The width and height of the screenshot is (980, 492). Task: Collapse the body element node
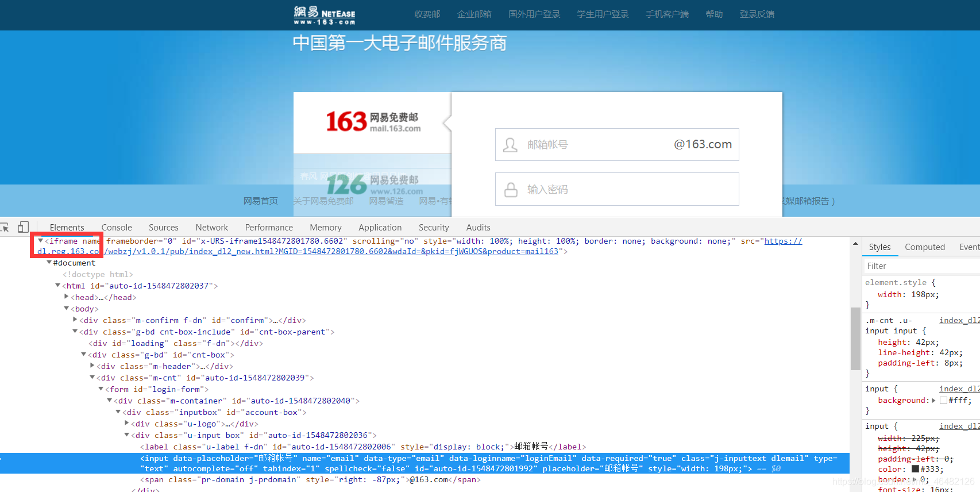coord(67,309)
